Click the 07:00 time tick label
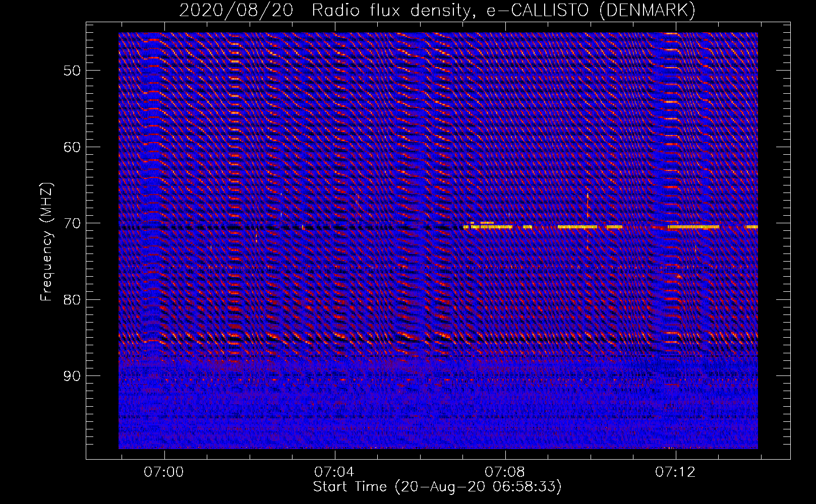Image resolution: width=816 pixels, height=504 pixels. [x=164, y=472]
